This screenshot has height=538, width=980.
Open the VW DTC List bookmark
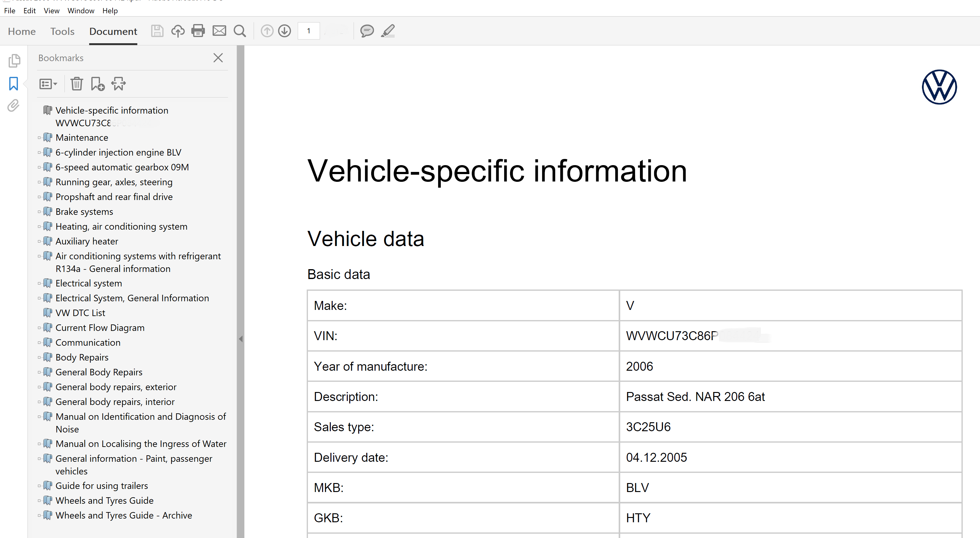tap(80, 313)
